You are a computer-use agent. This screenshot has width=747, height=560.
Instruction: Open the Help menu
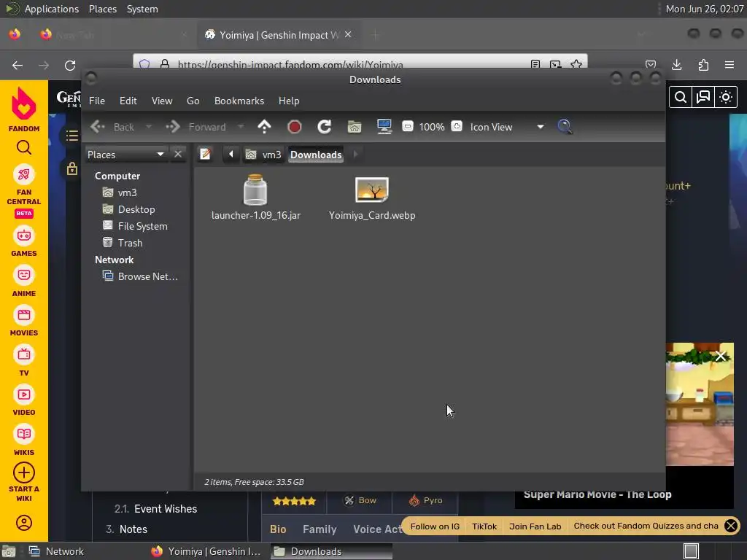coord(289,101)
